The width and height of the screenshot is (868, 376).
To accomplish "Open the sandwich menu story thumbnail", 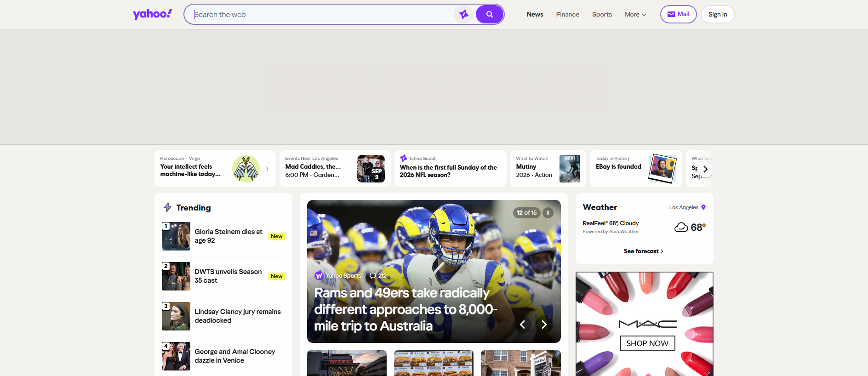I will pyautogui.click(x=434, y=363).
